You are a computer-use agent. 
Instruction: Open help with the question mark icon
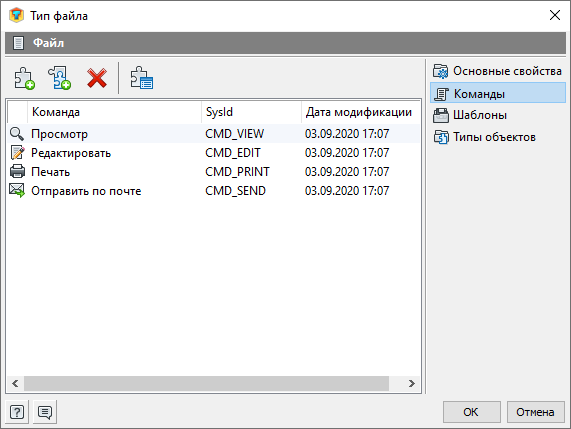(17, 412)
